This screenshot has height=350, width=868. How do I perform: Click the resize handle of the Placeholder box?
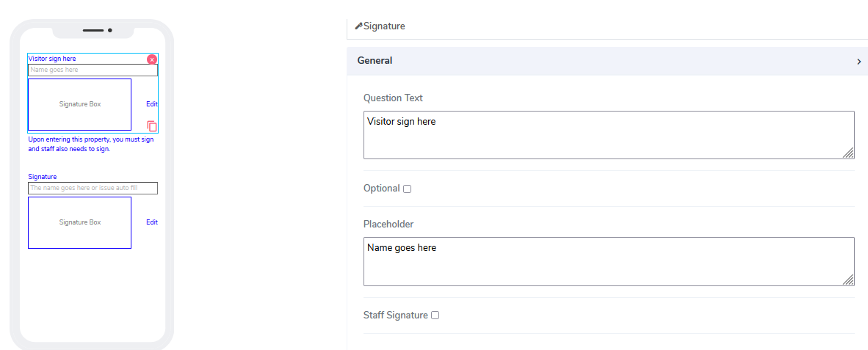848,280
